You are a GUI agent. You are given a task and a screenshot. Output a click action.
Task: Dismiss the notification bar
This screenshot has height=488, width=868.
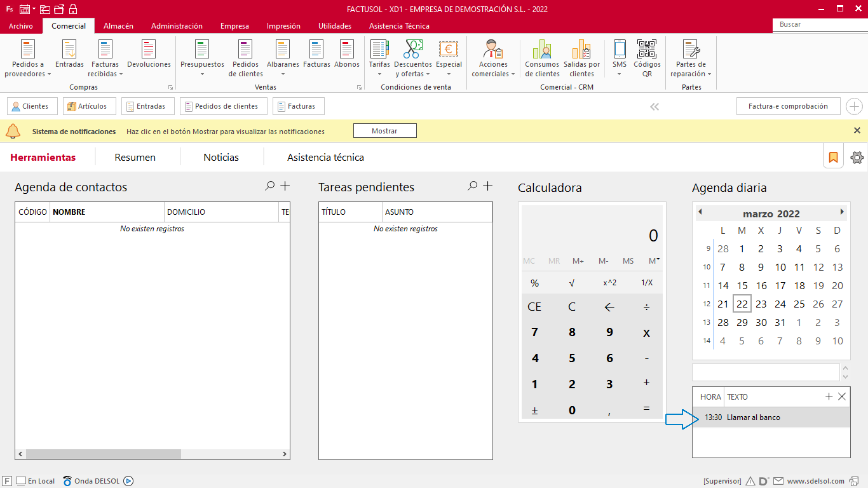point(857,130)
